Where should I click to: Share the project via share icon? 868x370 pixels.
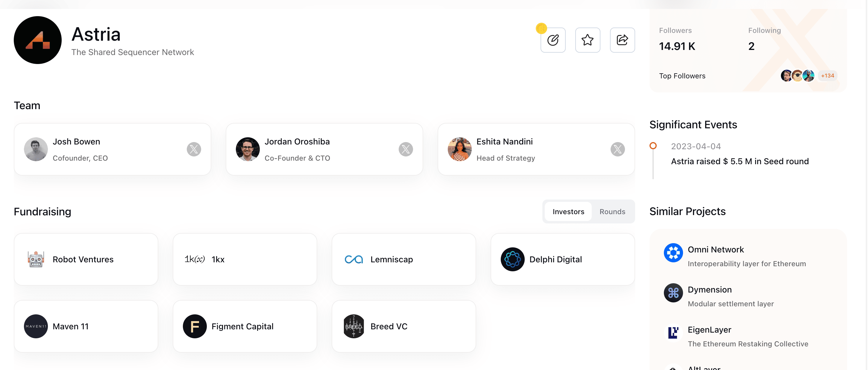pos(622,40)
